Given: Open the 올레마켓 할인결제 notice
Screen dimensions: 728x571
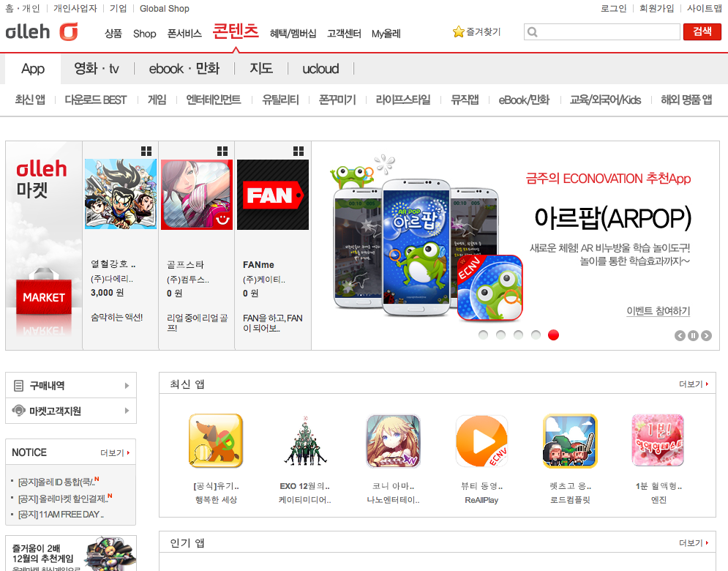Looking at the screenshot, I should 64,499.
